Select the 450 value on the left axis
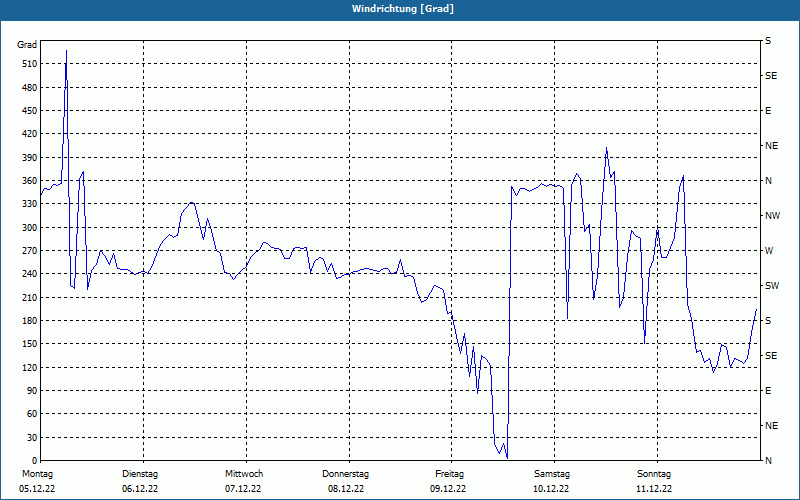 pyautogui.click(x=30, y=111)
